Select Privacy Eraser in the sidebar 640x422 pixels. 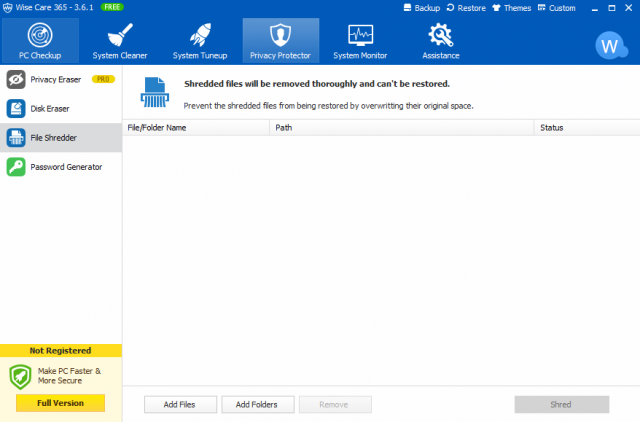pos(61,80)
